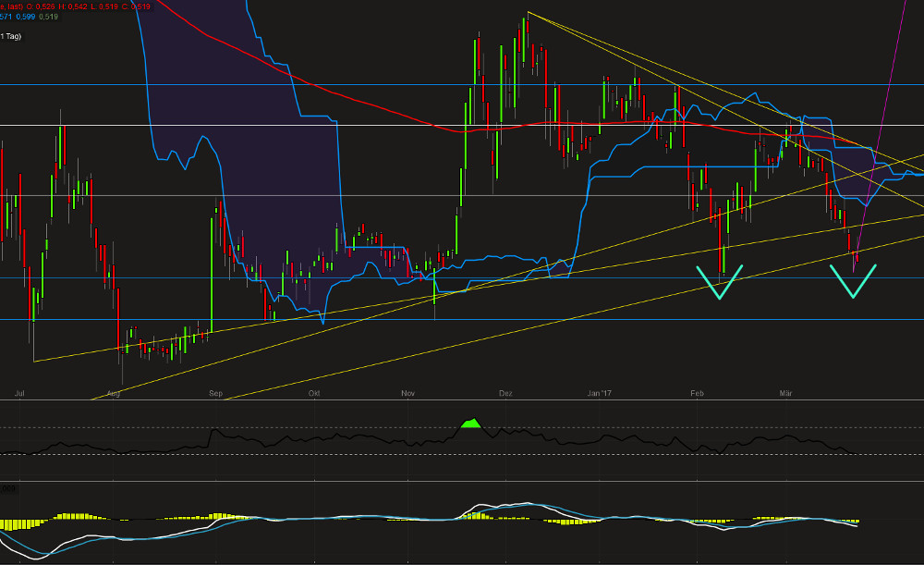Click the 1 Tag timeframe label
Image resolution: width=924 pixels, height=565 pixels.
pos(10,36)
